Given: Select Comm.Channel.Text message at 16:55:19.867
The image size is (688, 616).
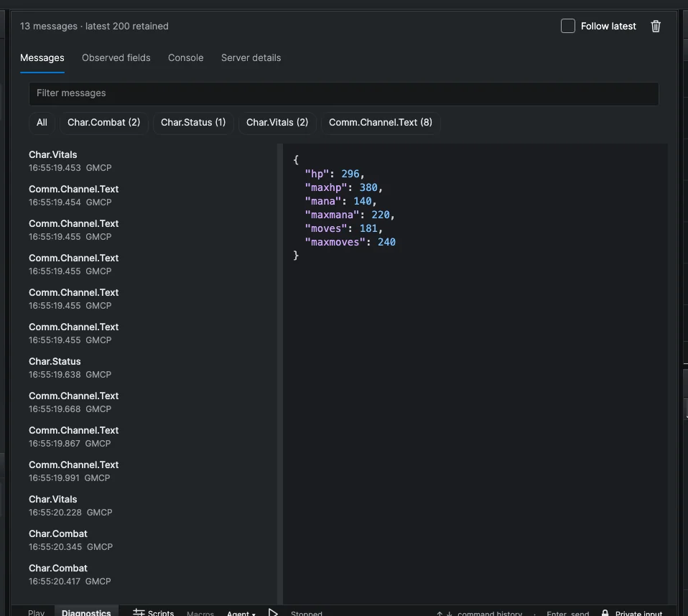Looking at the screenshot, I should pyautogui.click(x=149, y=437).
